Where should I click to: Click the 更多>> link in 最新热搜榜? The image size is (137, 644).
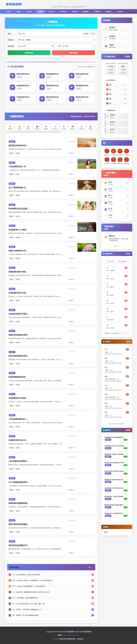(x=91, y=567)
